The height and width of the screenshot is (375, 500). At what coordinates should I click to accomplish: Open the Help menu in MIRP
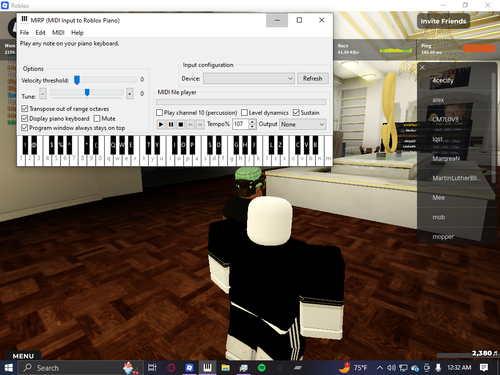(x=77, y=33)
